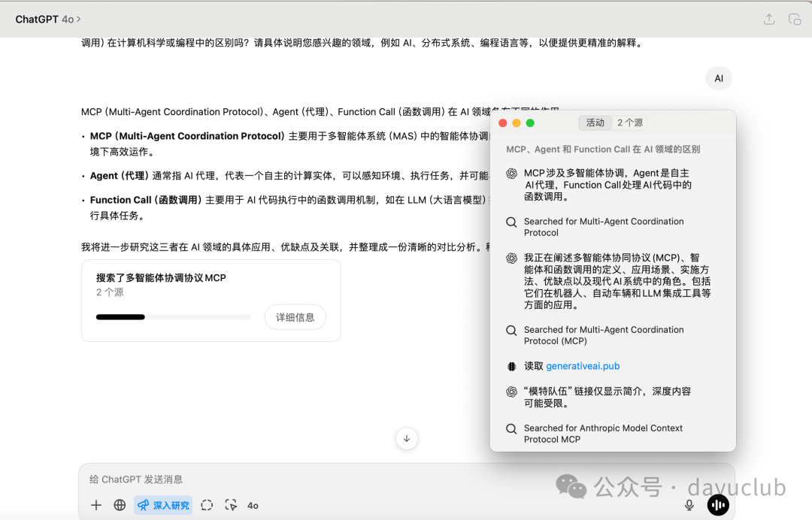The image size is (812, 520).
Task: Open the reasoning dashed-circle icon in the composer
Action: coord(207,505)
